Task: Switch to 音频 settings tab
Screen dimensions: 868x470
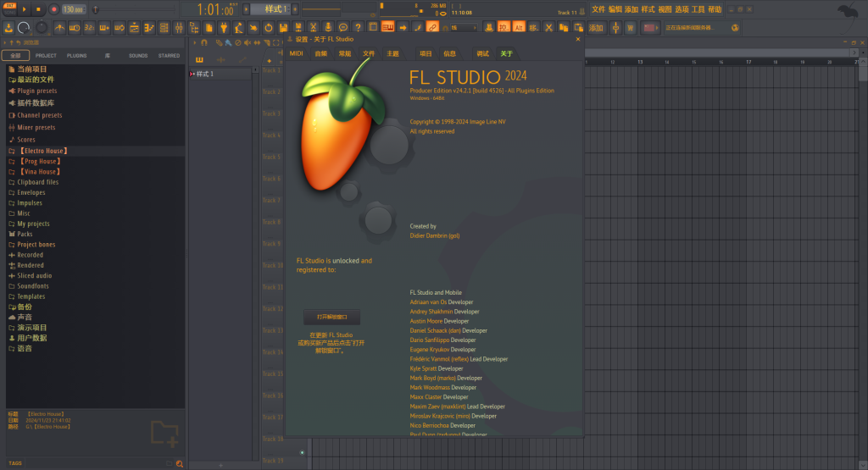Action: [320, 53]
